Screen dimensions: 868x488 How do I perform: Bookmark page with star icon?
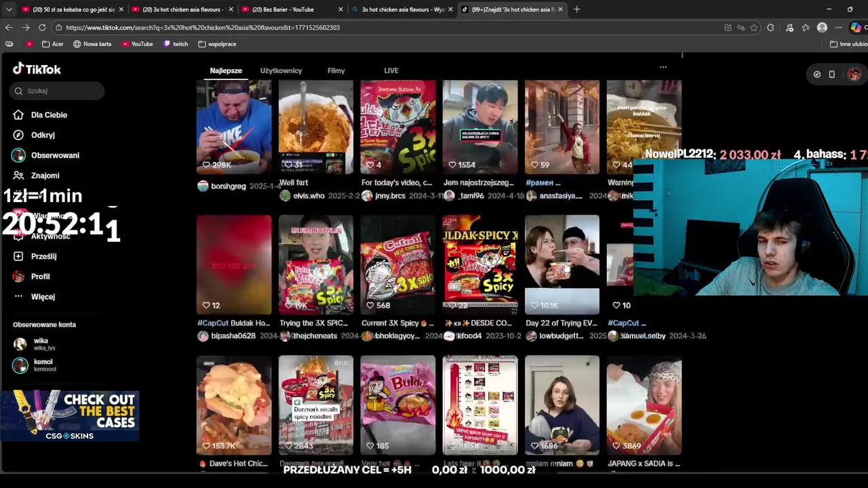[x=753, y=28]
